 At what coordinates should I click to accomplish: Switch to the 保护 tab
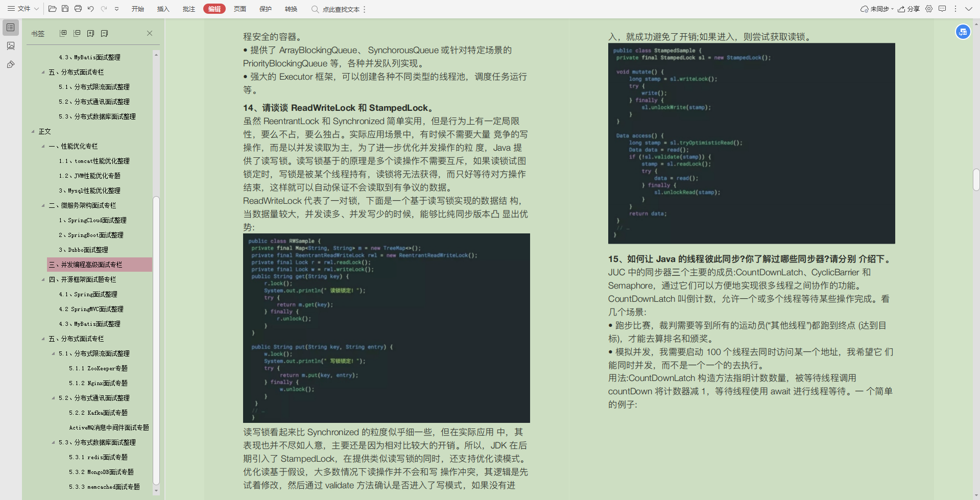click(266, 9)
